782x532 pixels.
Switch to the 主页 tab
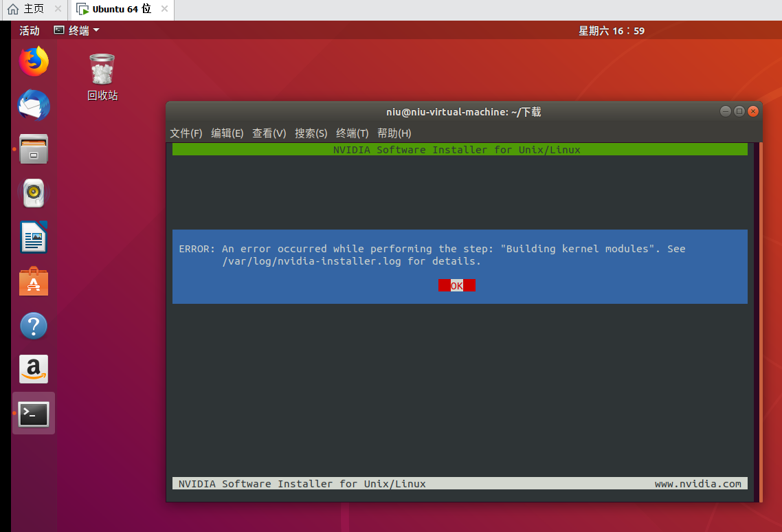coord(34,9)
